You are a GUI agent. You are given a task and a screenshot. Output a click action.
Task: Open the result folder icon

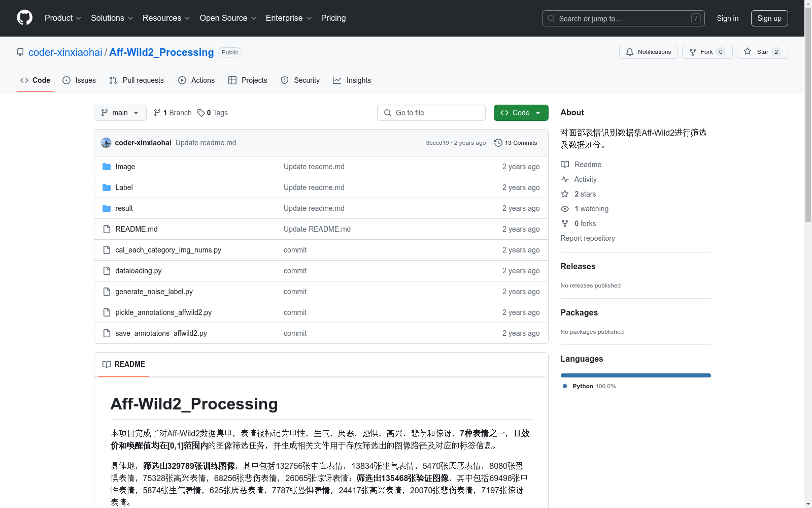107,208
